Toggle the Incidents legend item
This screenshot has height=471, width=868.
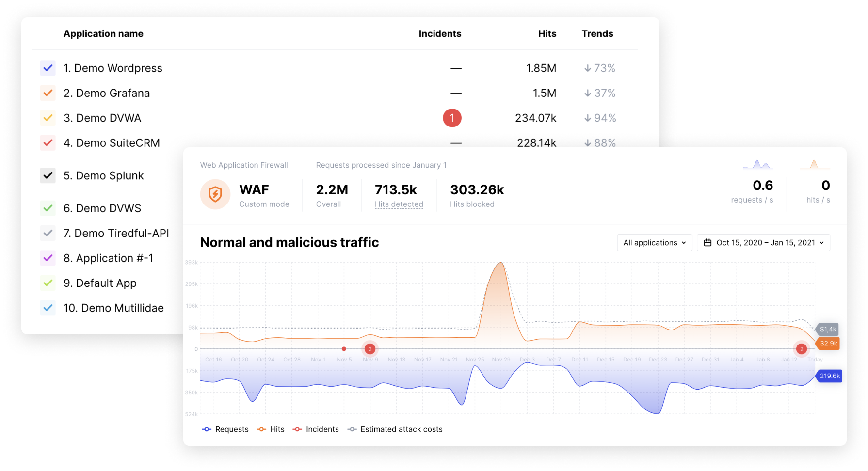(x=316, y=429)
